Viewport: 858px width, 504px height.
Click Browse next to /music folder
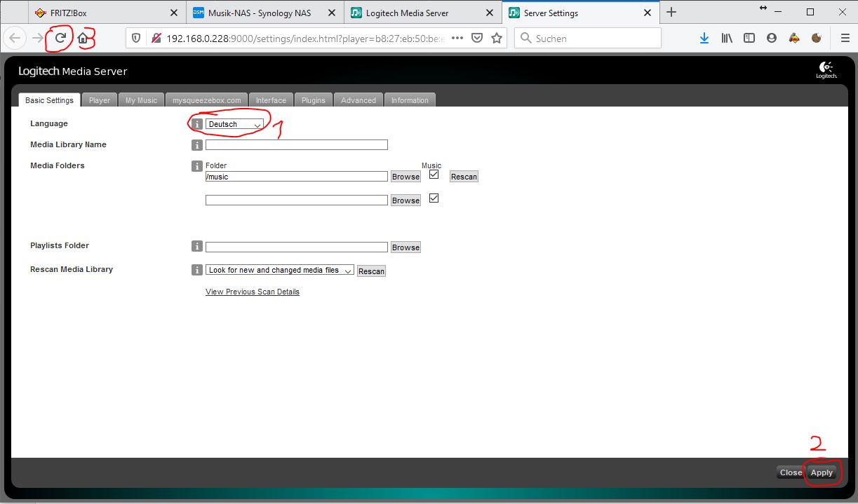(405, 177)
